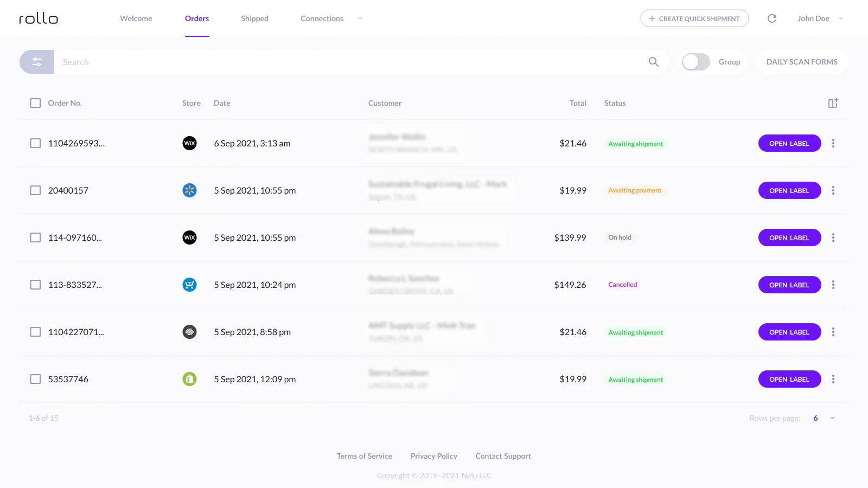This screenshot has width=868, height=488.
Task: Expand the Connections menu chevron
Action: click(x=361, y=18)
